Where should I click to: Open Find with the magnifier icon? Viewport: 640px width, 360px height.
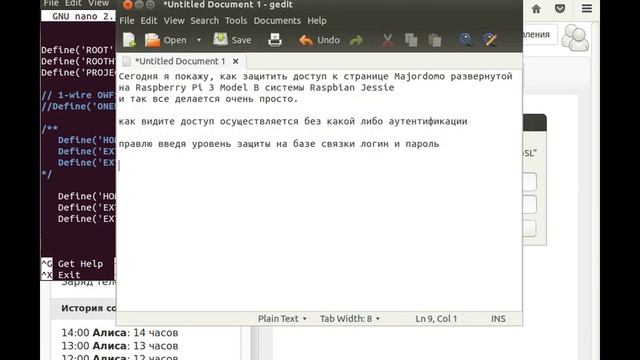pyautogui.click(x=465, y=40)
